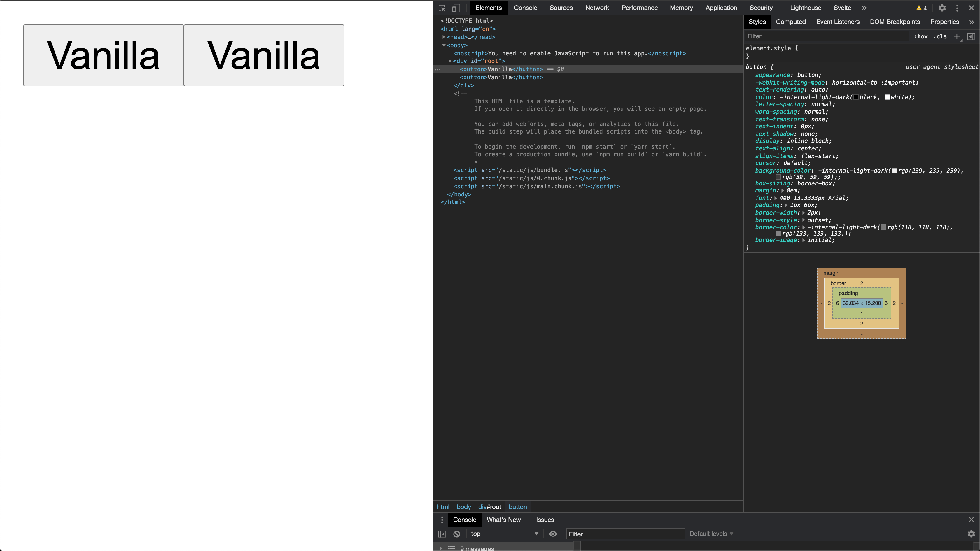The height and width of the screenshot is (551, 980).
Task: Open the DevTools three-dot customize menu
Action: (957, 8)
